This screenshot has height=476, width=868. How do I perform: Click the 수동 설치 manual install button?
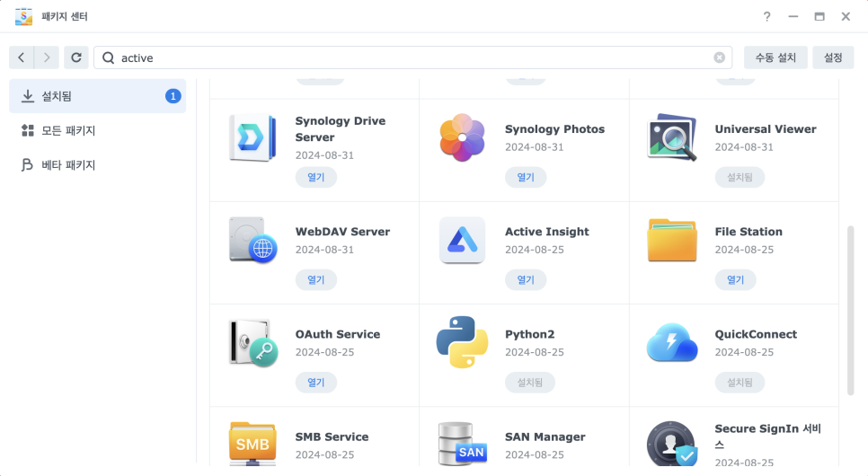point(775,57)
